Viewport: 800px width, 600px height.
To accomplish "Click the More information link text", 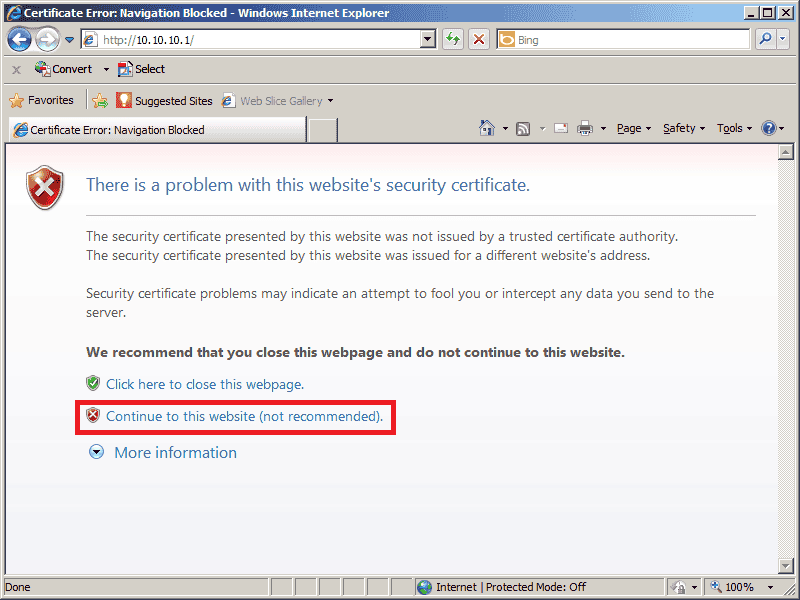I will pos(176,453).
